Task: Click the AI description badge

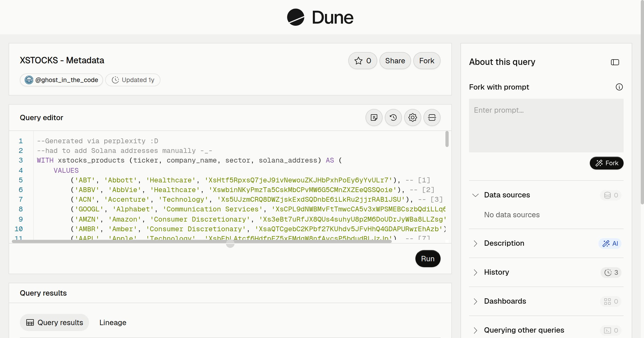Action: point(610,243)
